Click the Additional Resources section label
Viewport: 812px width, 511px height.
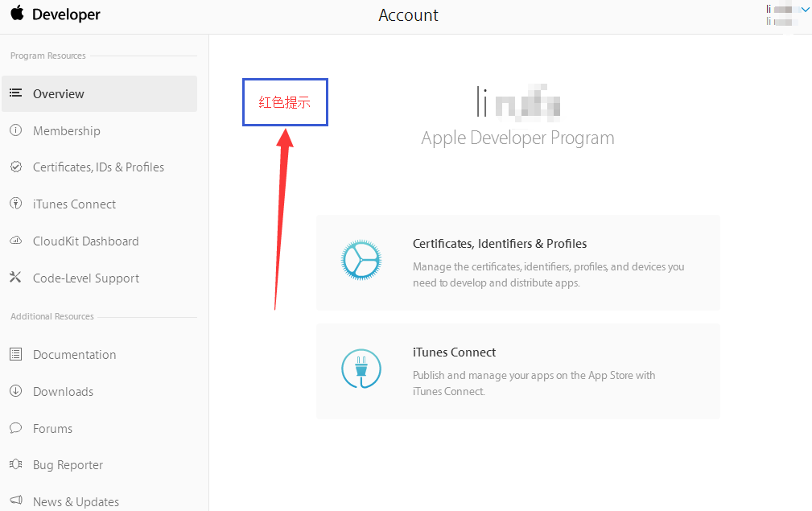tap(52, 316)
